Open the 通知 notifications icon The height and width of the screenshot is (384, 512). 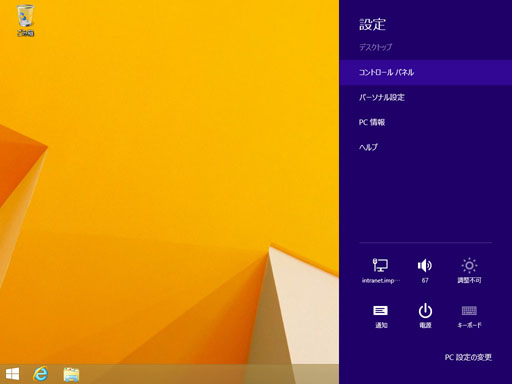tap(380, 311)
